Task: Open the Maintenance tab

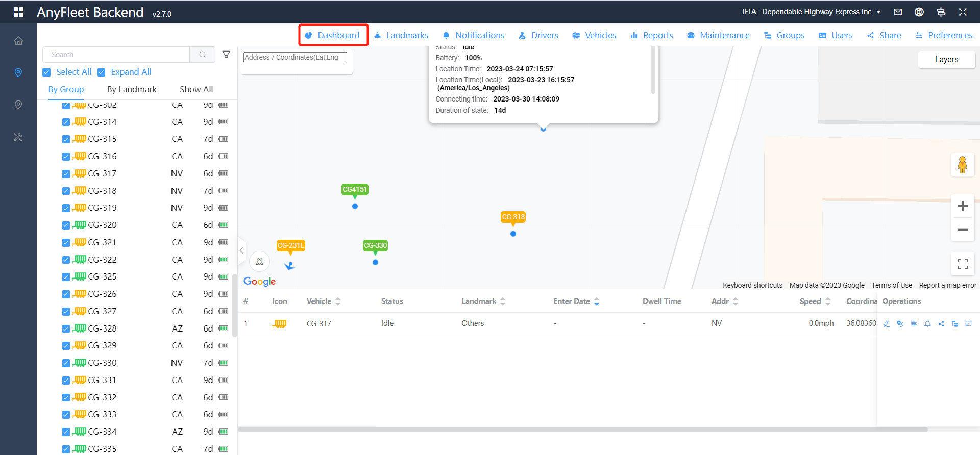Action: coord(719,35)
